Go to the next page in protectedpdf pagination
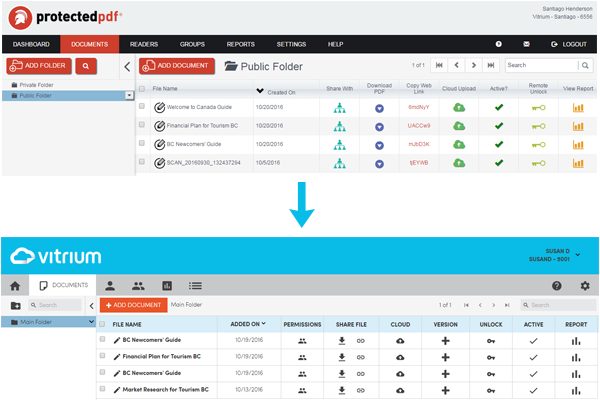Image resolution: width=600 pixels, height=400 pixels. [x=474, y=65]
